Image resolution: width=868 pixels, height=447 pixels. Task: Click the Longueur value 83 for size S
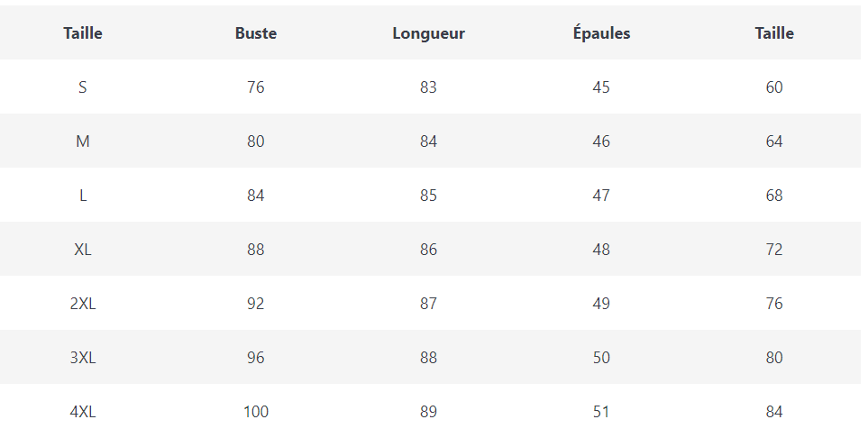[428, 87]
